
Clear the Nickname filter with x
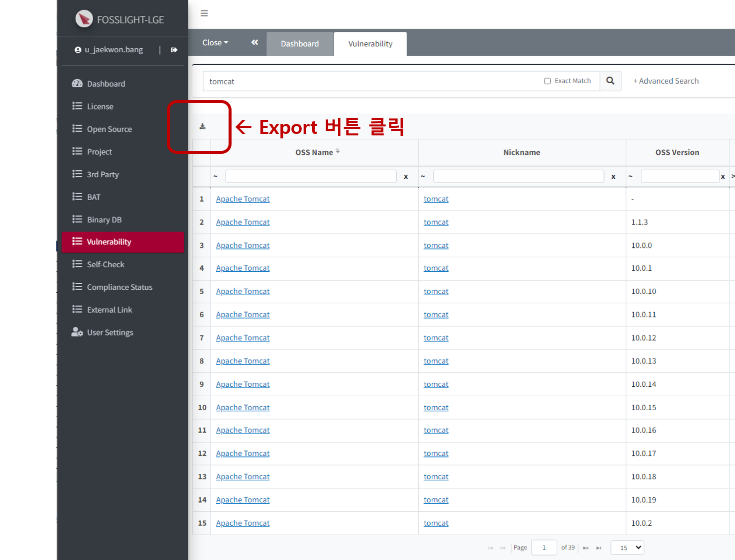tap(613, 177)
